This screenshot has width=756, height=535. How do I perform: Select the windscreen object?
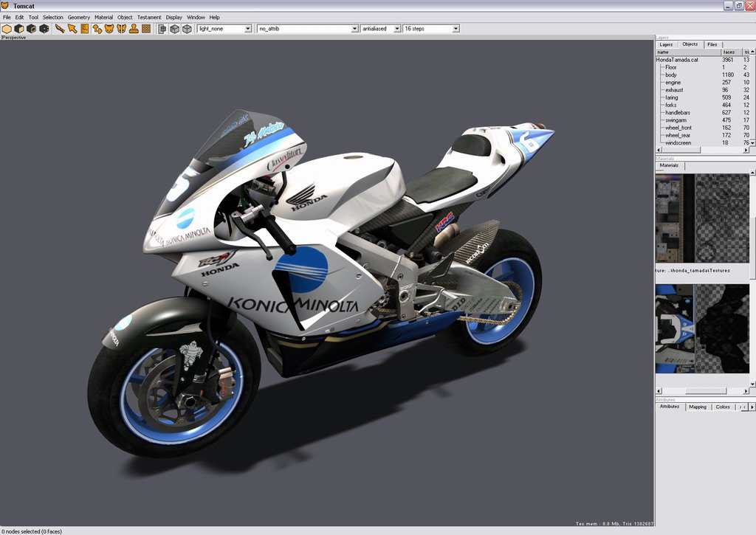tap(678, 143)
